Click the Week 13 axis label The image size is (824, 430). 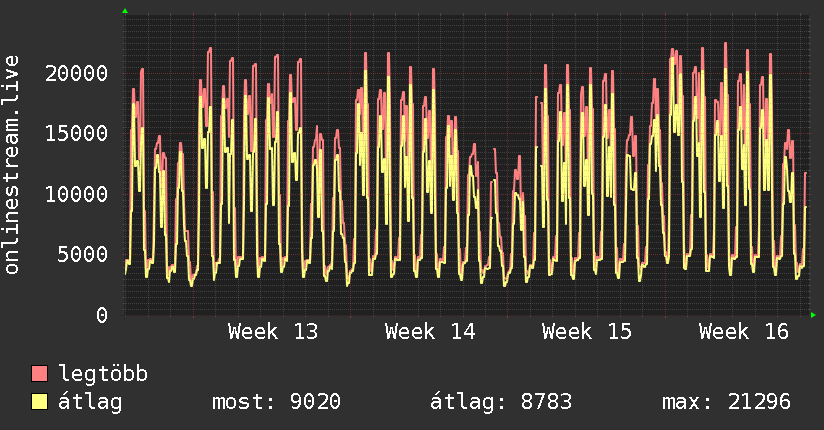click(x=273, y=332)
